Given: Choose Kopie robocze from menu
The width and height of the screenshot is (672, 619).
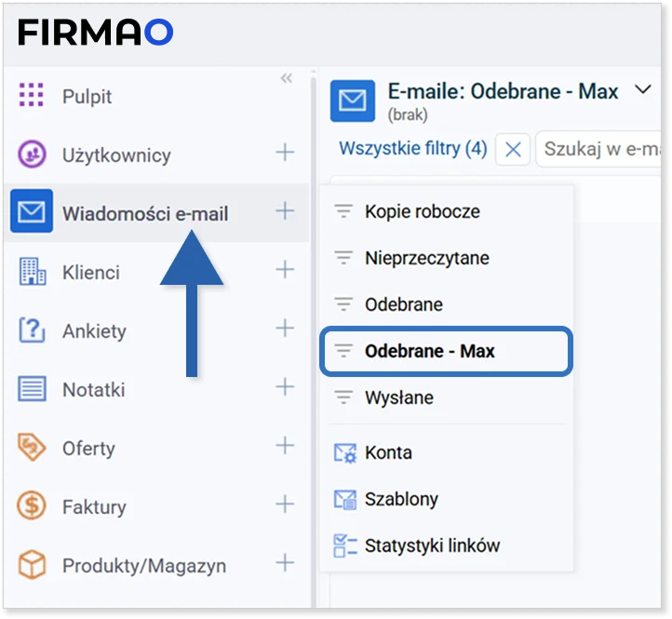Looking at the screenshot, I should point(422,211).
